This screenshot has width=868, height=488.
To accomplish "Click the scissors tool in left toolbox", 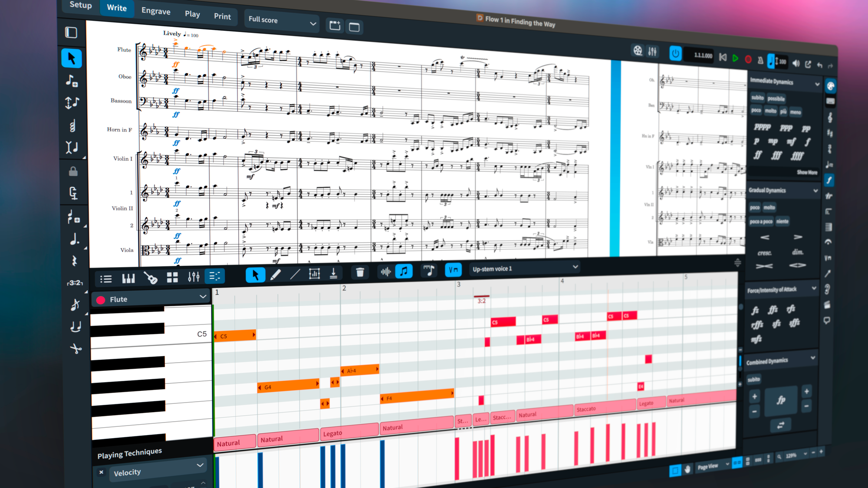I will [x=76, y=349].
